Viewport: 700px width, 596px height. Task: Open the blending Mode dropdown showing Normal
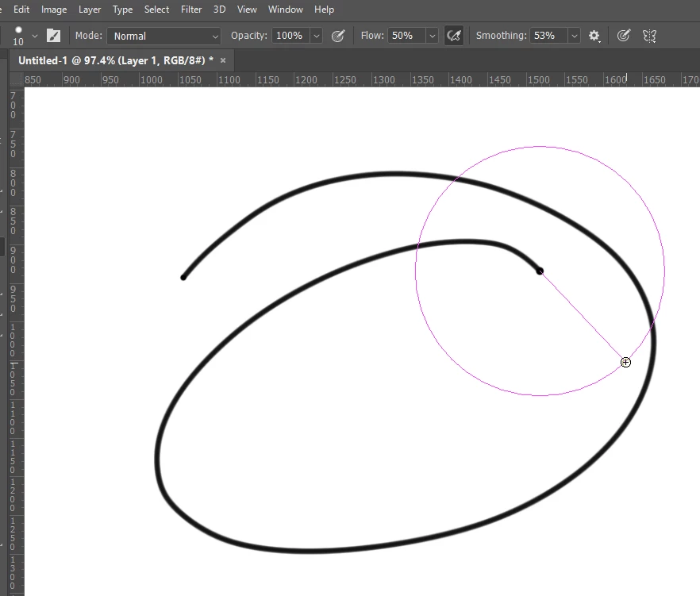[x=163, y=36]
